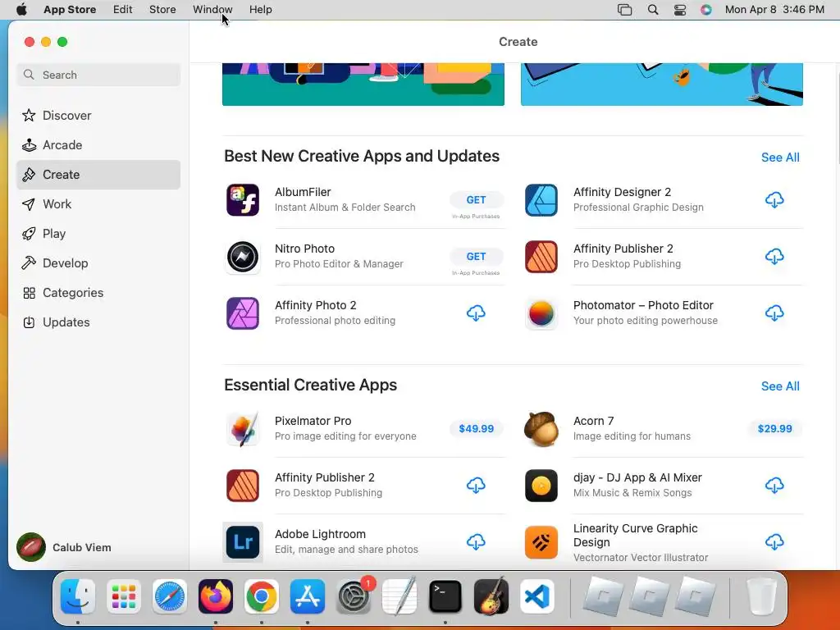The height and width of the screenshot is (630, 840).
Task: Launch Safari from the Dock
Action: click(169, 596)
